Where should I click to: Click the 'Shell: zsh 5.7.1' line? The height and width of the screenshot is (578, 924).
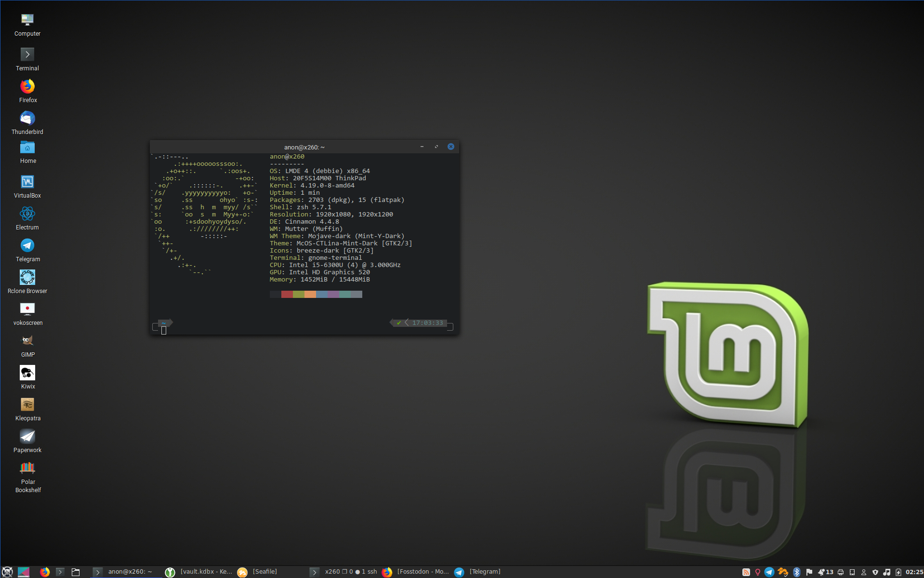pos(301,207)
